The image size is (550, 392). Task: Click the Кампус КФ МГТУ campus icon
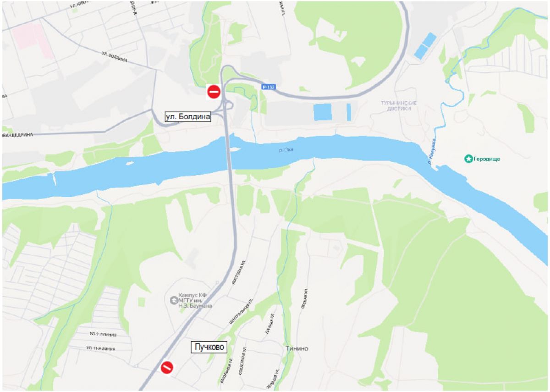(173, 300)
